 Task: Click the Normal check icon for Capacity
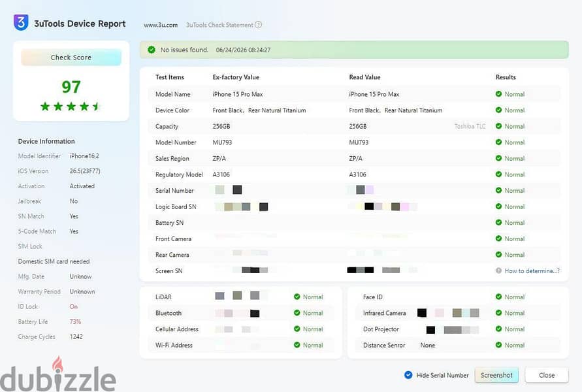click(x=498, y=126)
